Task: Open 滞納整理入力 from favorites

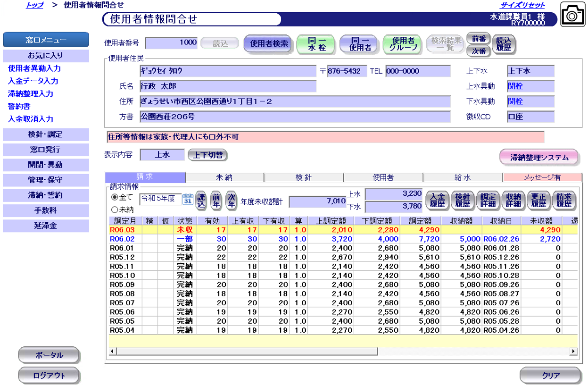Action: [31, 94]
